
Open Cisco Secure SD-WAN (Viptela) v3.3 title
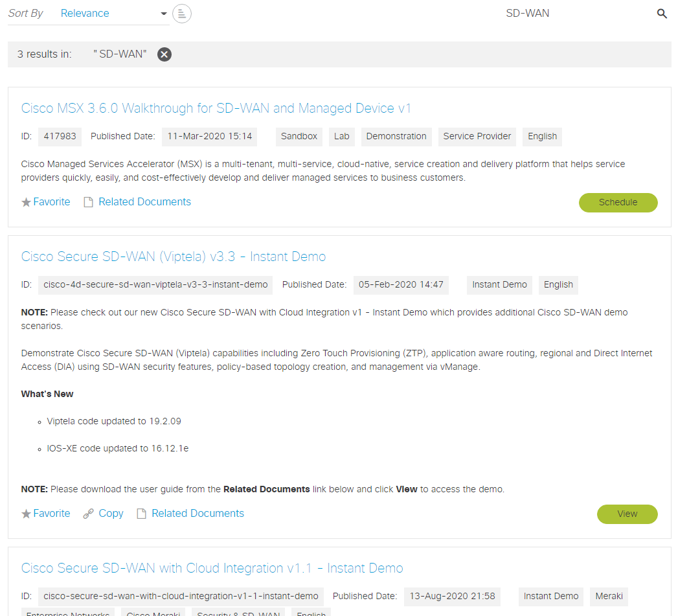click(173, 257)
